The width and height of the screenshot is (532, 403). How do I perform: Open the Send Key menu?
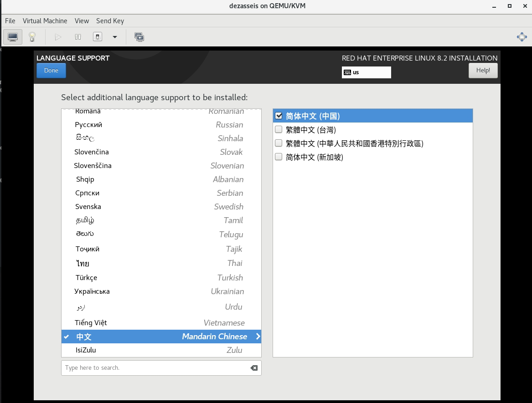[x=110, y=21]
